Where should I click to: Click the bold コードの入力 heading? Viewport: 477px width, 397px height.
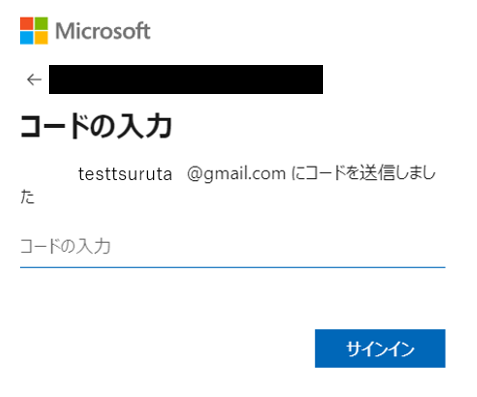click(96, 126)
